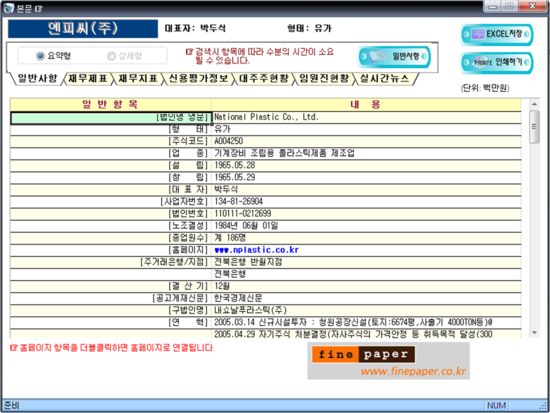This screenshot has width=550, height=413.
Task: Select the [홈페이지] row label
Action: (x=188, y=250)
